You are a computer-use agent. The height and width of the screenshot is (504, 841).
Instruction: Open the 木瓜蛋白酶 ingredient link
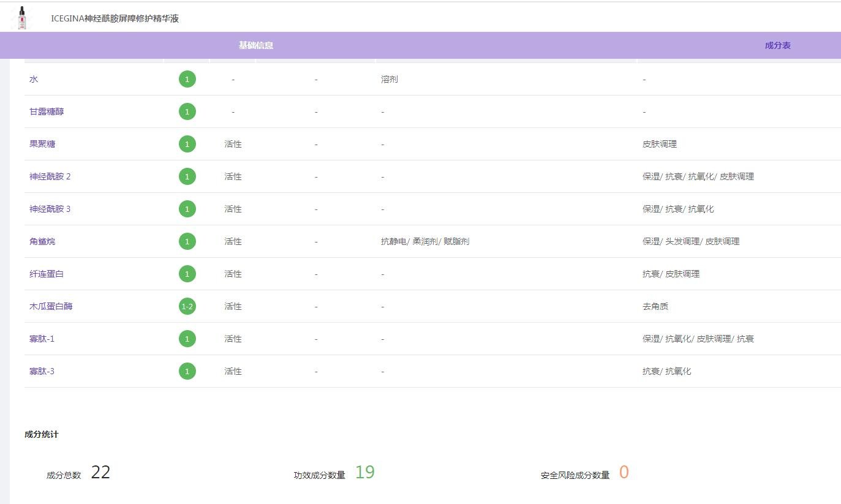(51, 306)
